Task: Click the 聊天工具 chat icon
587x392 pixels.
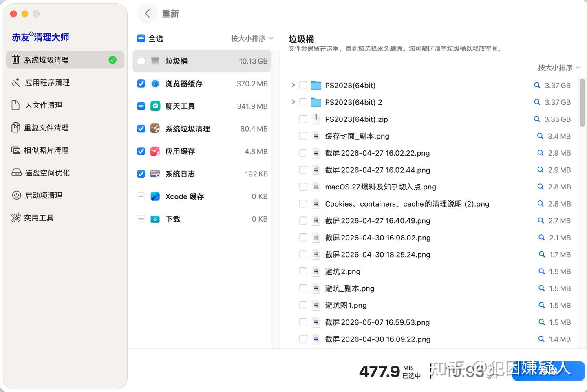Action: (x=155, y=106)
